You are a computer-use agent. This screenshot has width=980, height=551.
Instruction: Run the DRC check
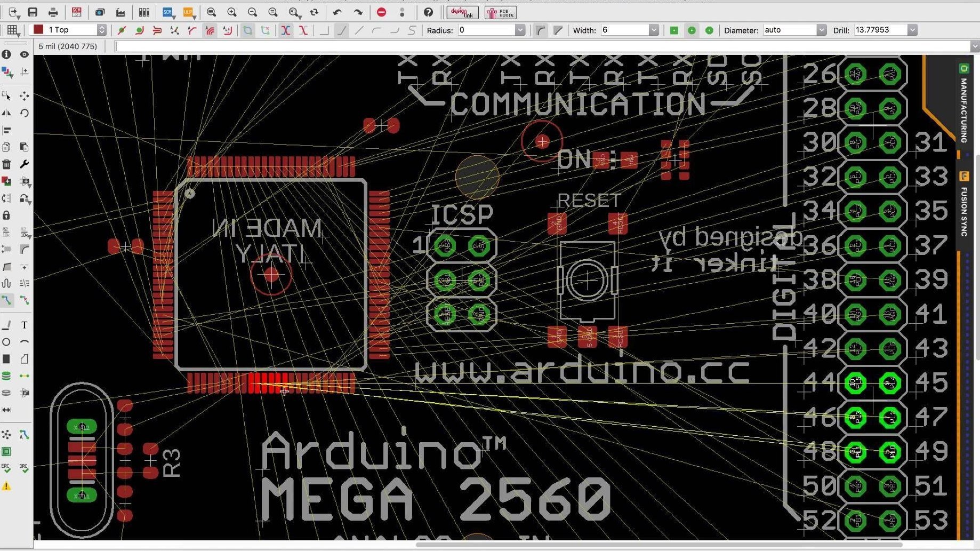pos(24,468)
